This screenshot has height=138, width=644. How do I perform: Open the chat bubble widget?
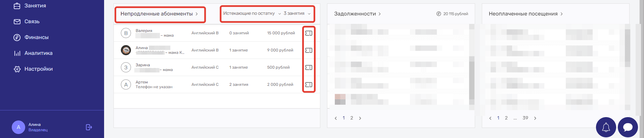[628, 127]
